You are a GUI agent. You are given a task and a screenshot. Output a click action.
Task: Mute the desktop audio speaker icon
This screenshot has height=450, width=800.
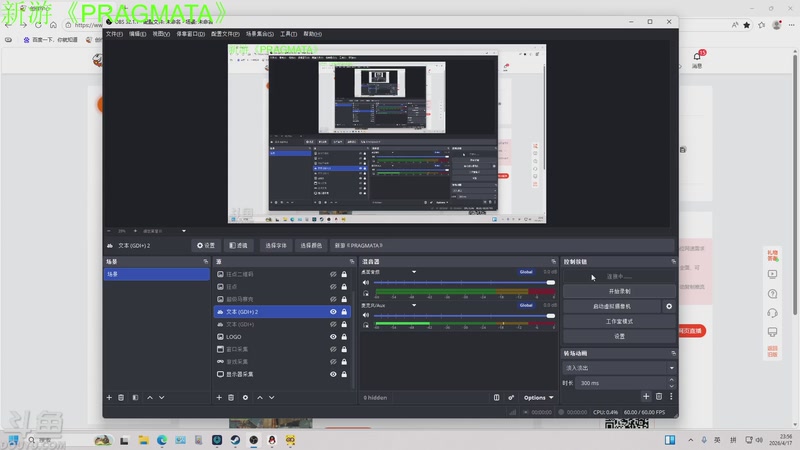click(x=366, y=282)
